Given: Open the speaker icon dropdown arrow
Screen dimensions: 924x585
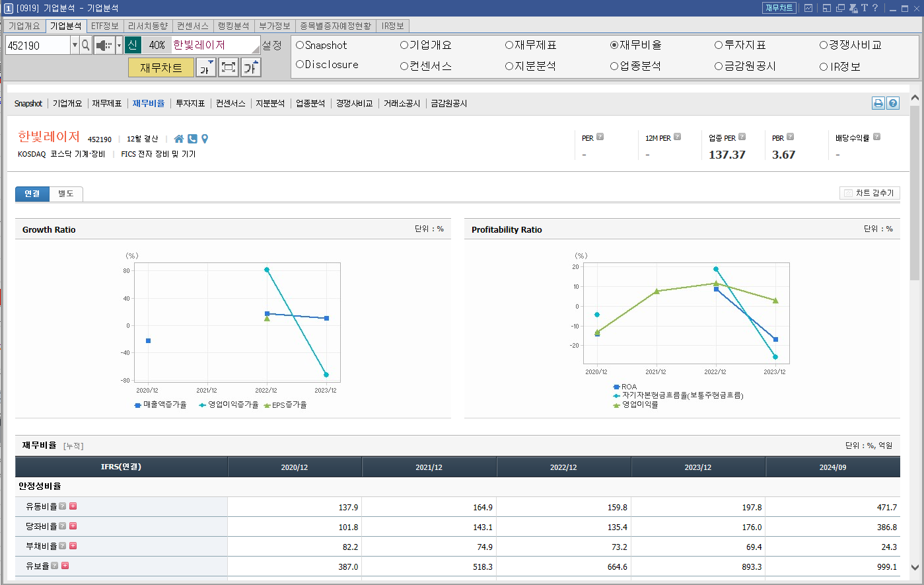Looking at the screenshot, I should click(119, 45).
